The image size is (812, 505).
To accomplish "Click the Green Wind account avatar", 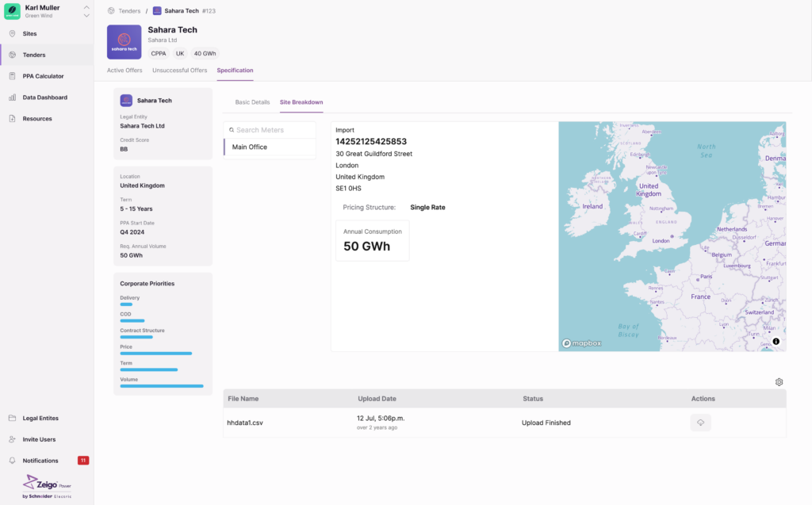I will 12,11.
